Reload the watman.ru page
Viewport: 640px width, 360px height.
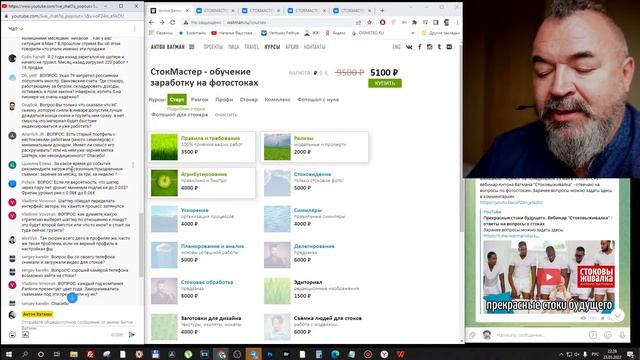(173, 22)
